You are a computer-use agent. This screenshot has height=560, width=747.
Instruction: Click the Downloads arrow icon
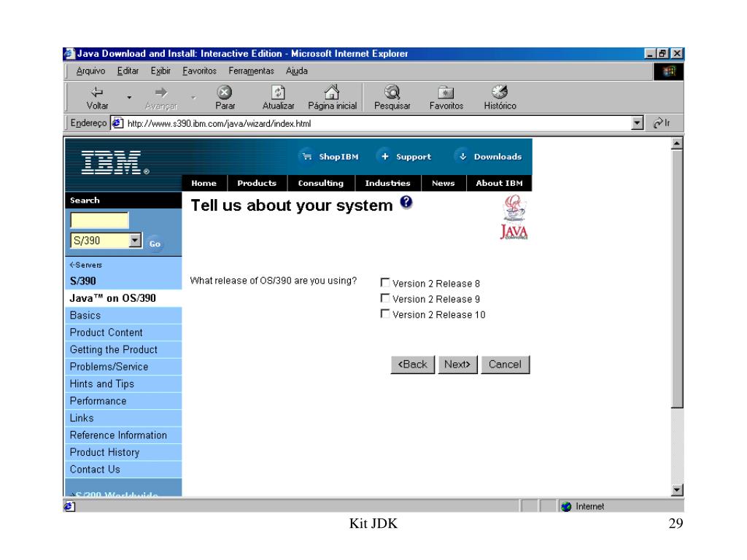click(x=462, y=156)
